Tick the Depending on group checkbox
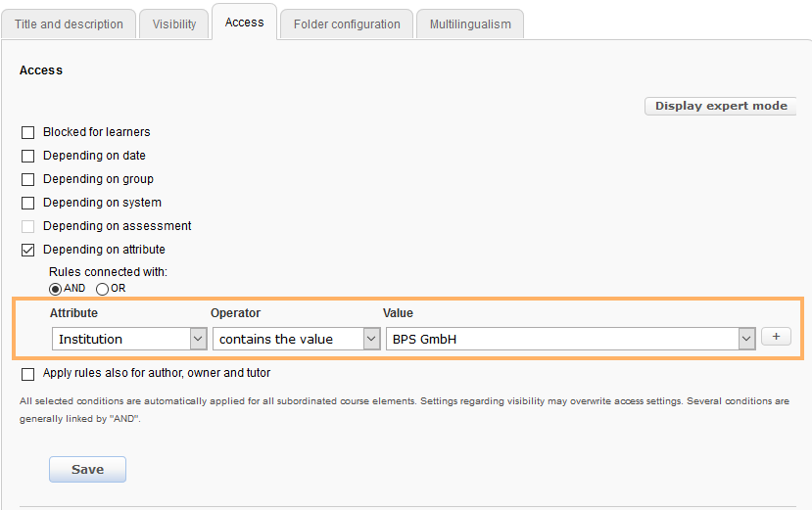812x510 pixels. coord(28,179)
